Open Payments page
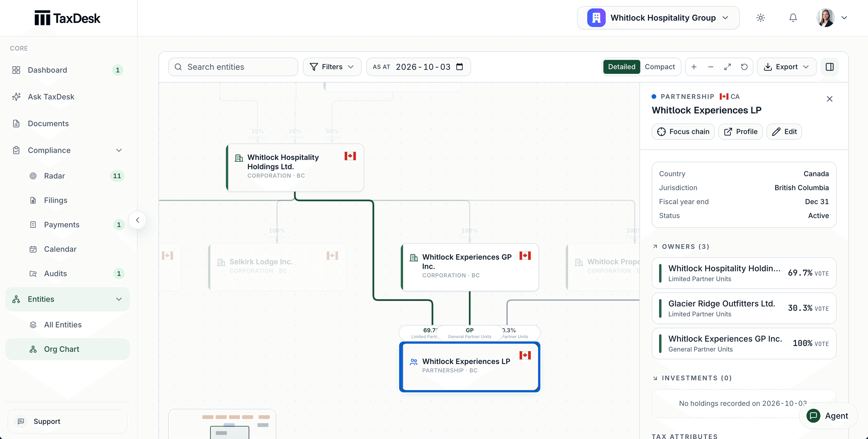 point(67,225)
